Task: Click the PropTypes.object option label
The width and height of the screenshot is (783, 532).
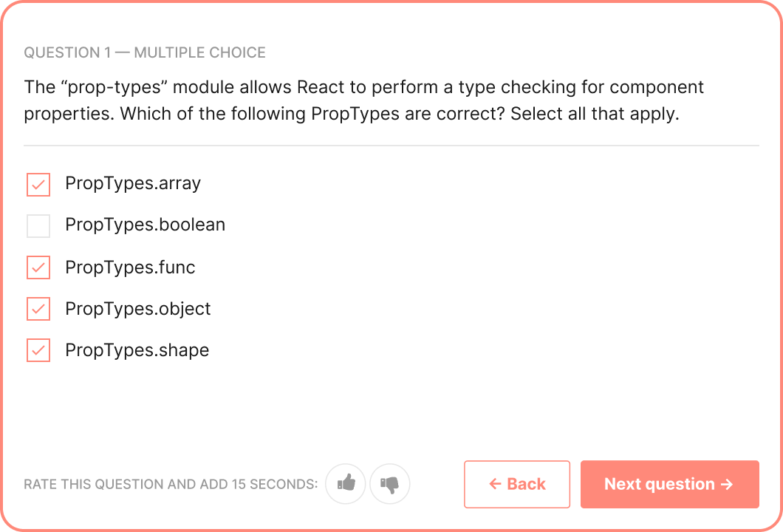Action: click(x=138, y=309)
